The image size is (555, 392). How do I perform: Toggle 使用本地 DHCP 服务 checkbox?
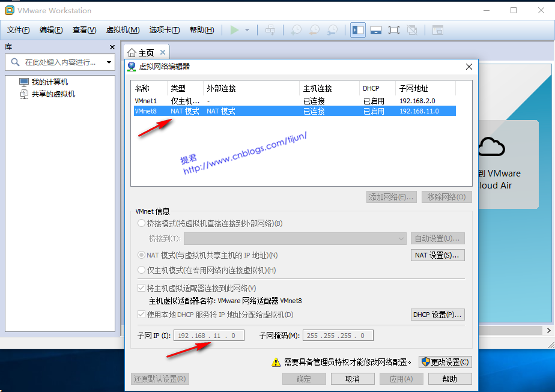pos(141,315)
